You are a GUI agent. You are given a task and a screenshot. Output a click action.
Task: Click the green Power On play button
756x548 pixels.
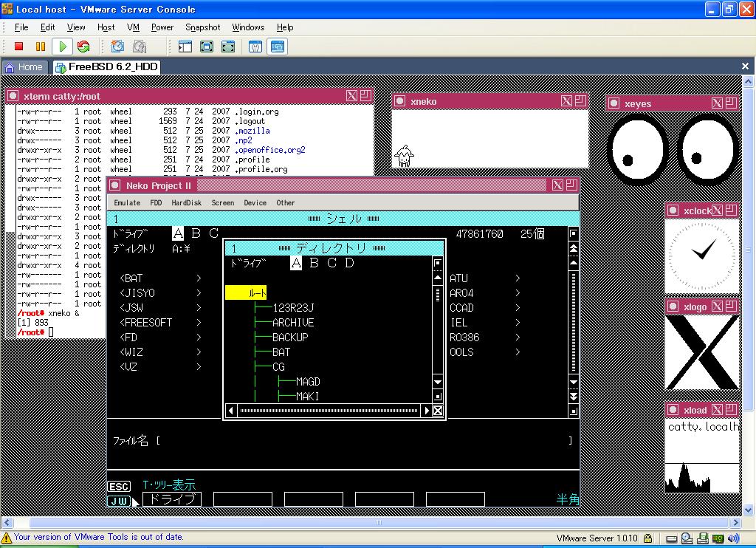tap(62, 47)
